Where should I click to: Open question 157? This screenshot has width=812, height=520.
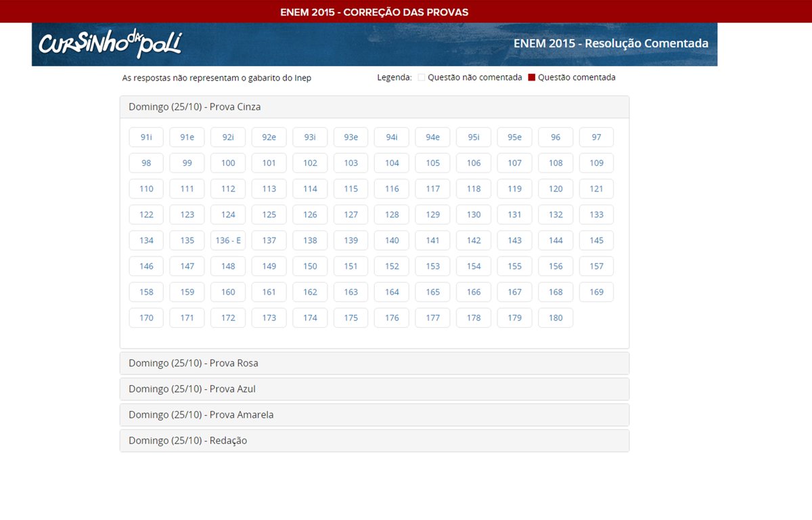tap(597, 265)
